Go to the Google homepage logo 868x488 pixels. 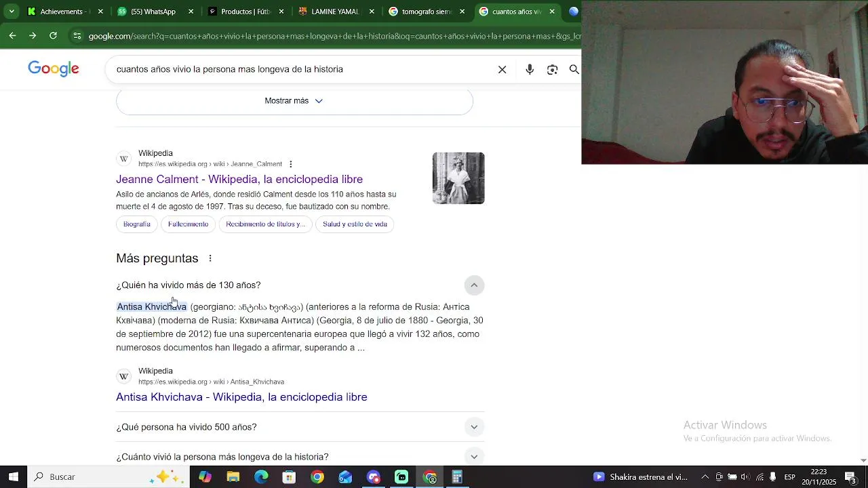click(x=54, y=69)
